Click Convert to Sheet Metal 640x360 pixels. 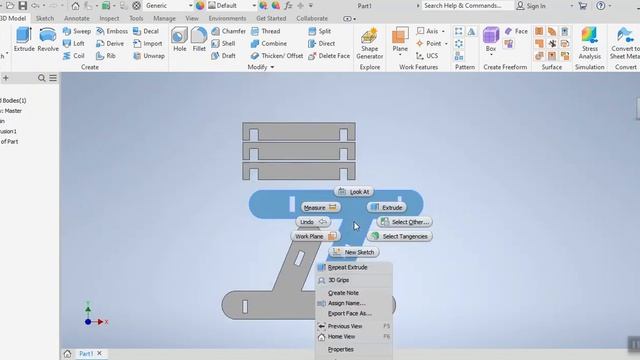pos(625,44)
